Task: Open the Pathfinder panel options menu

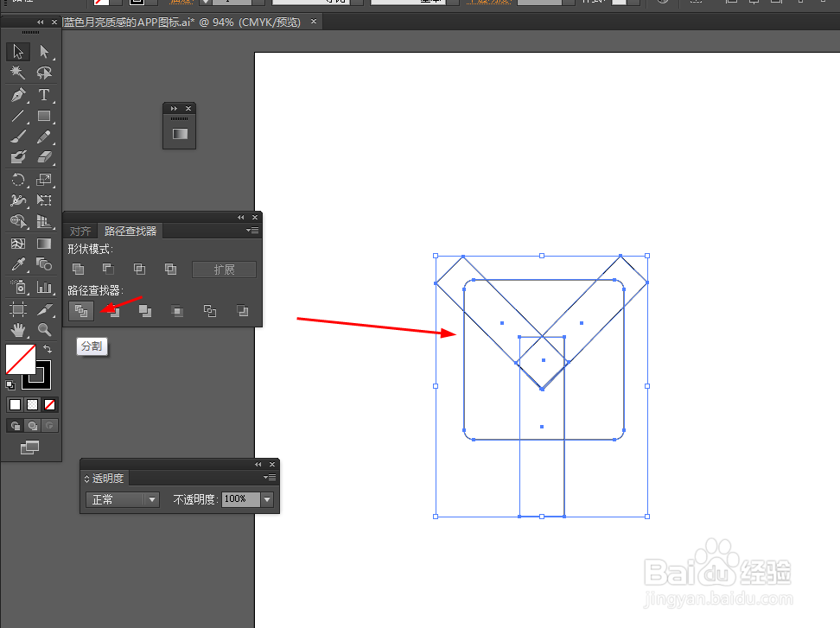Action: pos(252,231)
